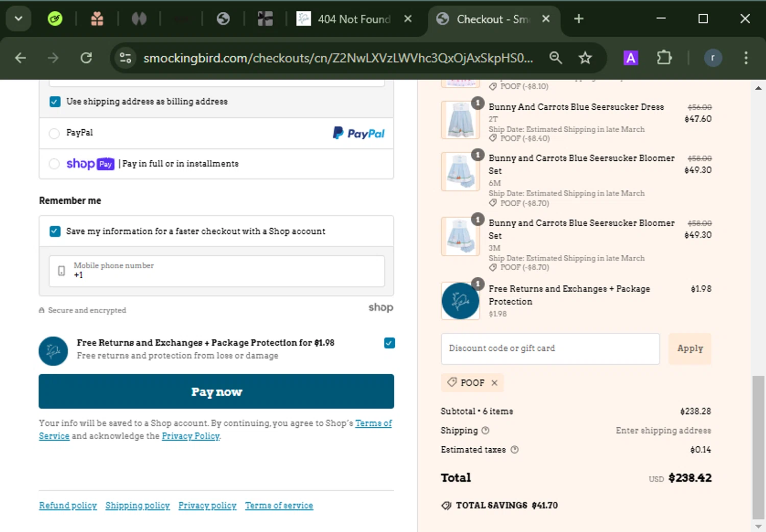The width and height of the screenshot is (766, 532).
Task: Click the 6M POOF discount tag icon
Action: point(493,203)
